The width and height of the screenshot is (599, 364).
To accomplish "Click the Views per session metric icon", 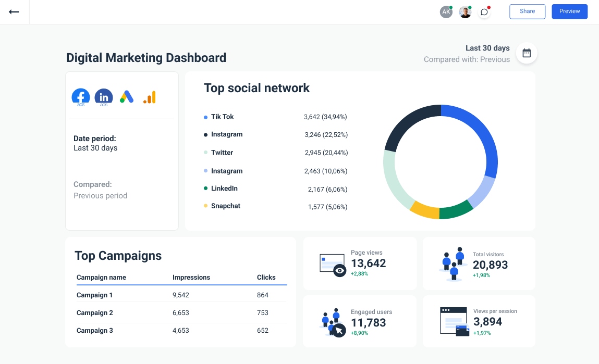I will coord(453,321).
